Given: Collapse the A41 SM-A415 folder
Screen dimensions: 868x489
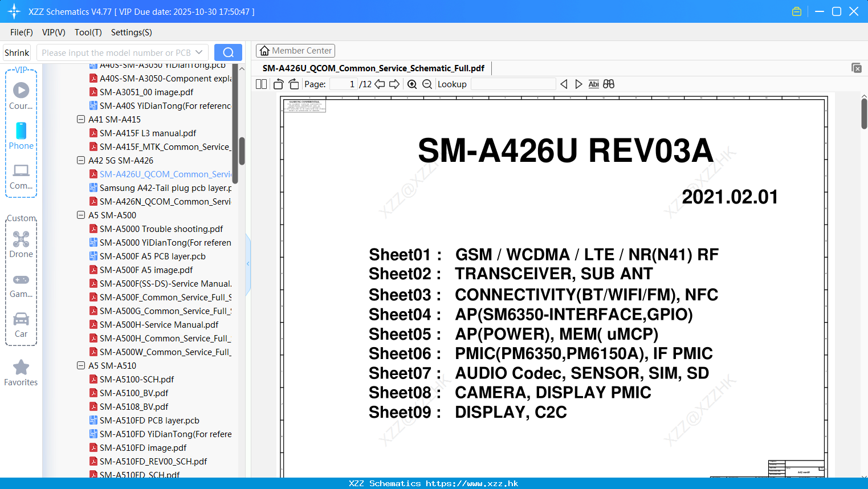Looking at the screenshot, I should [81, 120].
